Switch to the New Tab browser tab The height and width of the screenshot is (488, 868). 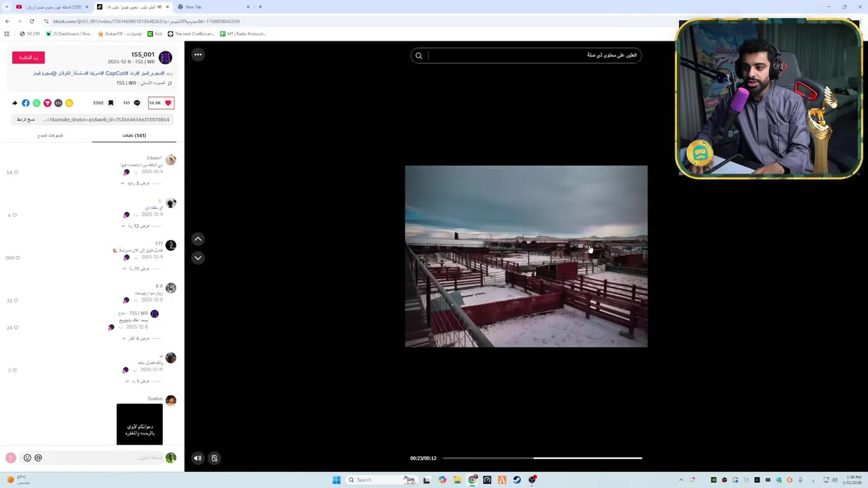click(x=212, y=7)
